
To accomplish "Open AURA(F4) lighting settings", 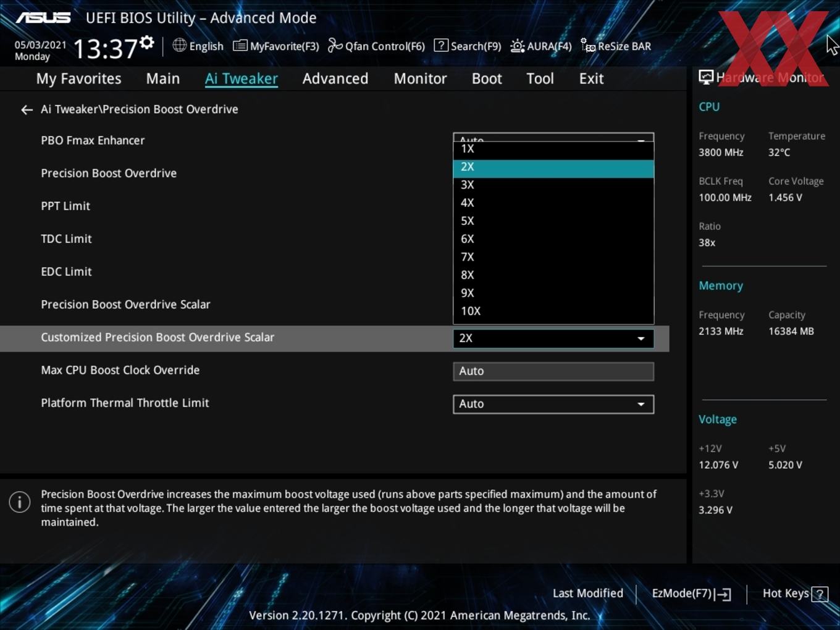I will (x=541, y=46).
